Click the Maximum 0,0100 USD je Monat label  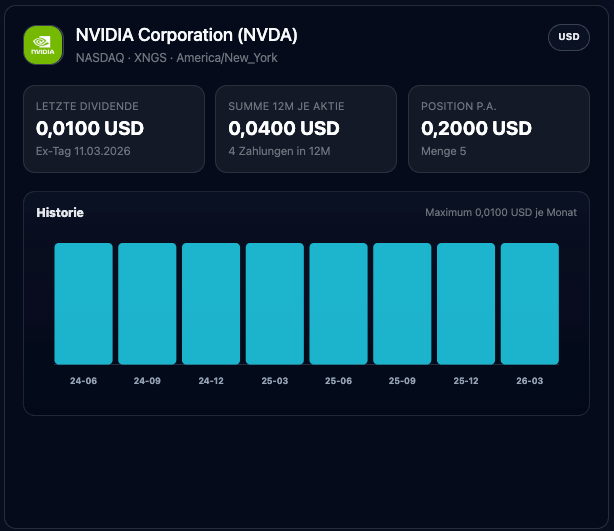click(x=500, y=212)
